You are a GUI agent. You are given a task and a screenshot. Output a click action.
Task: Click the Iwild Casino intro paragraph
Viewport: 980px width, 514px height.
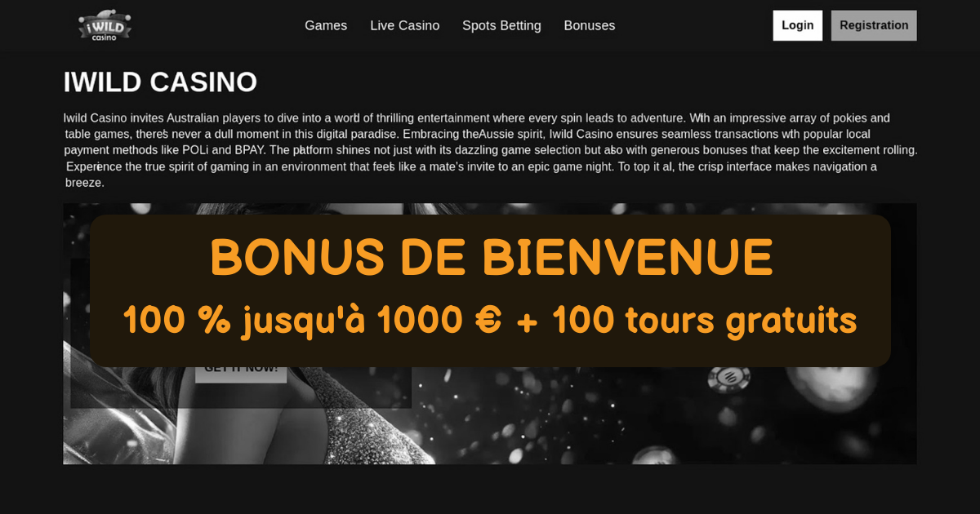tap(490, 150)
